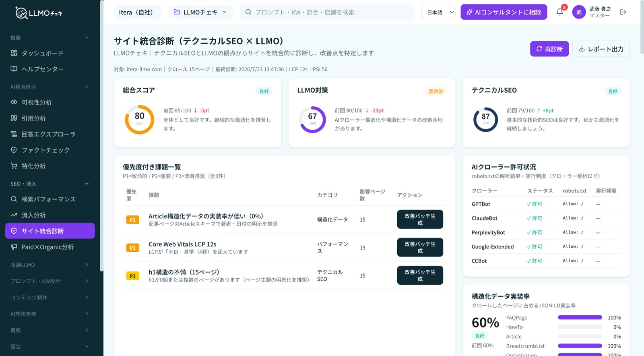
Task: Open the LLMOチェキ project dropdown
Action: coord(200,12)
